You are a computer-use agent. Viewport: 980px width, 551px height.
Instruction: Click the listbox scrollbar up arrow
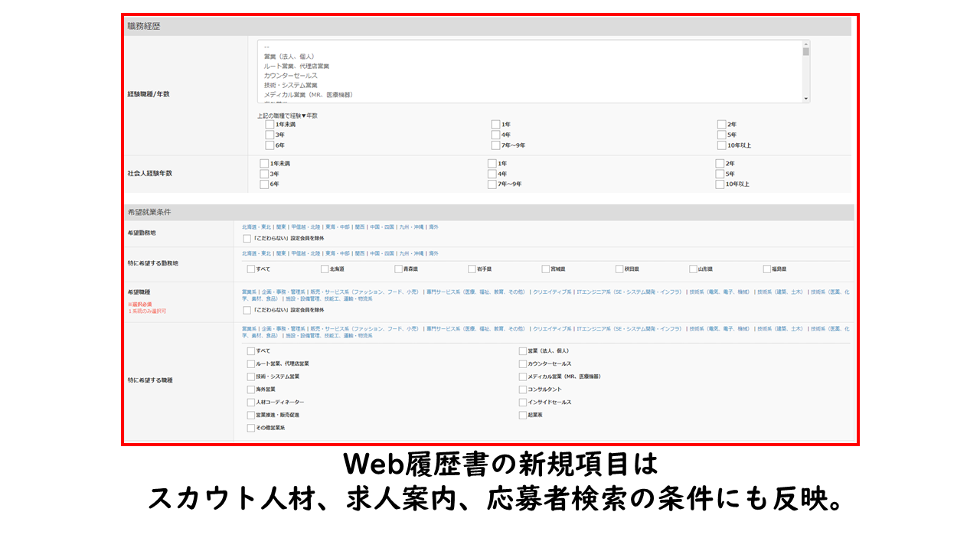(x=805, y=44)
